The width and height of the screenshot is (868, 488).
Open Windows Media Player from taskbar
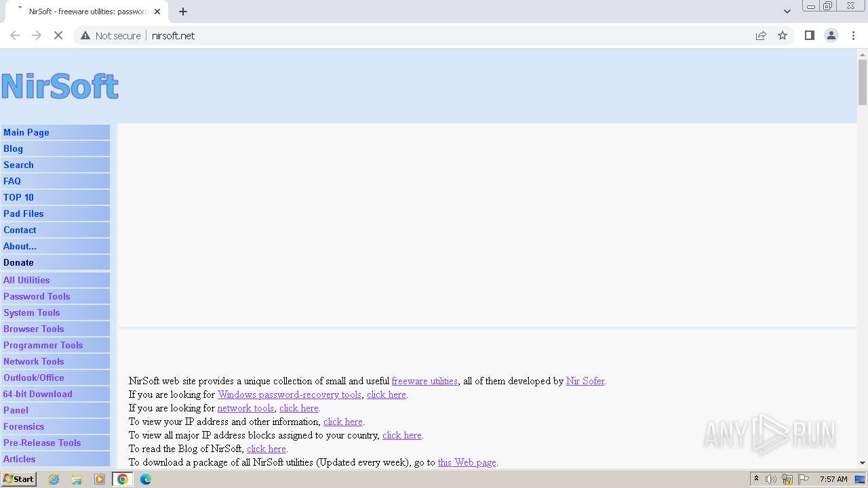(100, 479)
